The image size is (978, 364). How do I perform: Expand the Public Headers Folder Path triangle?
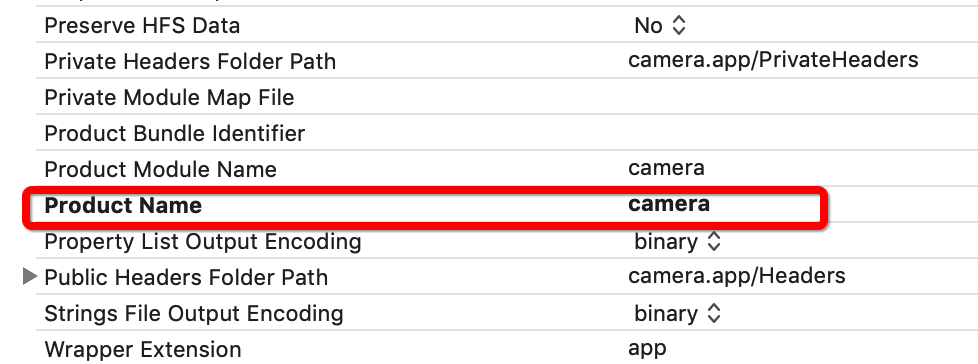tap(29, 276)
